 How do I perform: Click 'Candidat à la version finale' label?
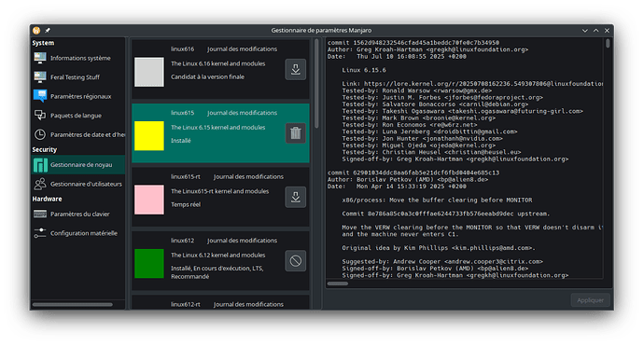207,76
